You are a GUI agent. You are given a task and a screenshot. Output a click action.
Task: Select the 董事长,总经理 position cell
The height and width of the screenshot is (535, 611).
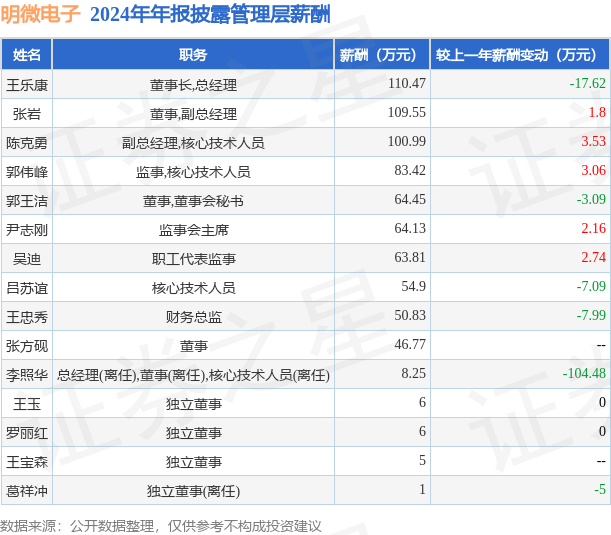point(193,85)
